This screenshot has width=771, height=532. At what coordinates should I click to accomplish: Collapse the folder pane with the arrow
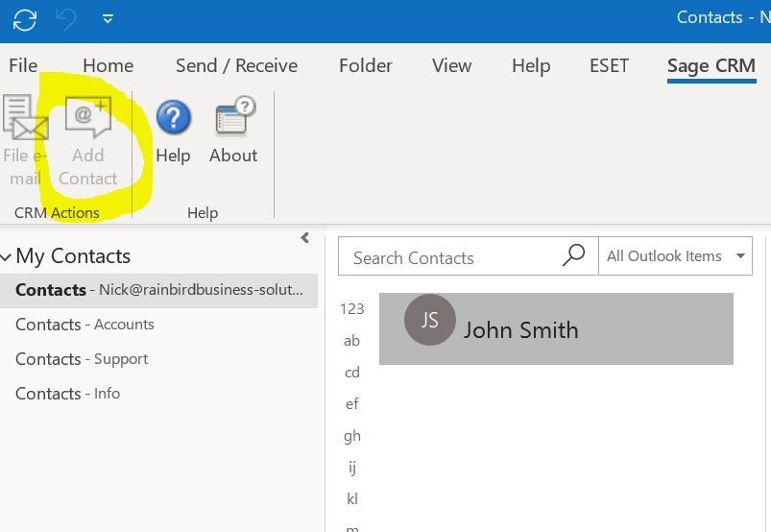[x=305, y=238]
